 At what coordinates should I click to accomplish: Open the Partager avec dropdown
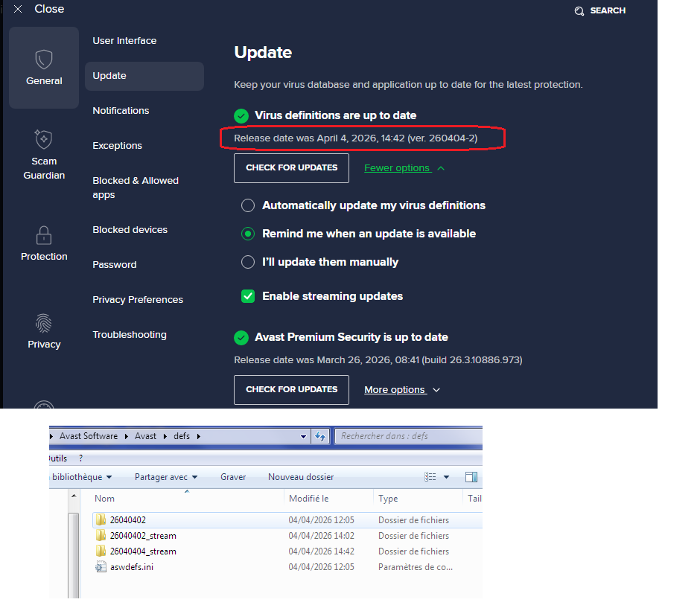(165, 477)
